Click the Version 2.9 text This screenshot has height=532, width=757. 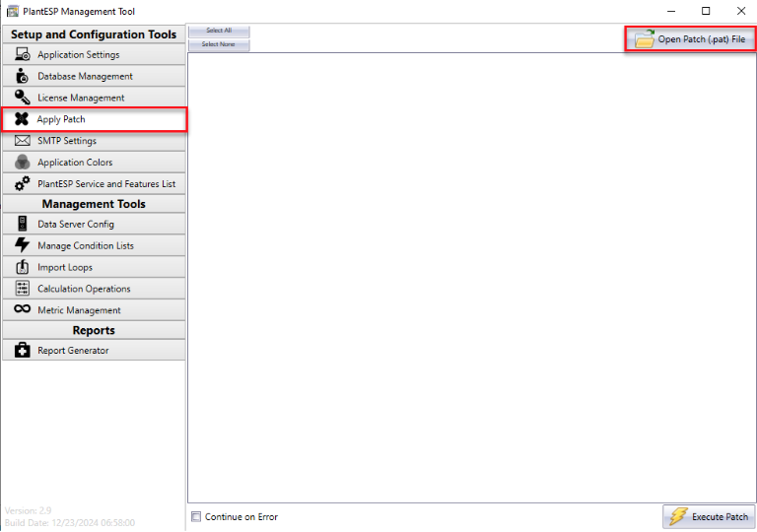click(x=28, y=510)
